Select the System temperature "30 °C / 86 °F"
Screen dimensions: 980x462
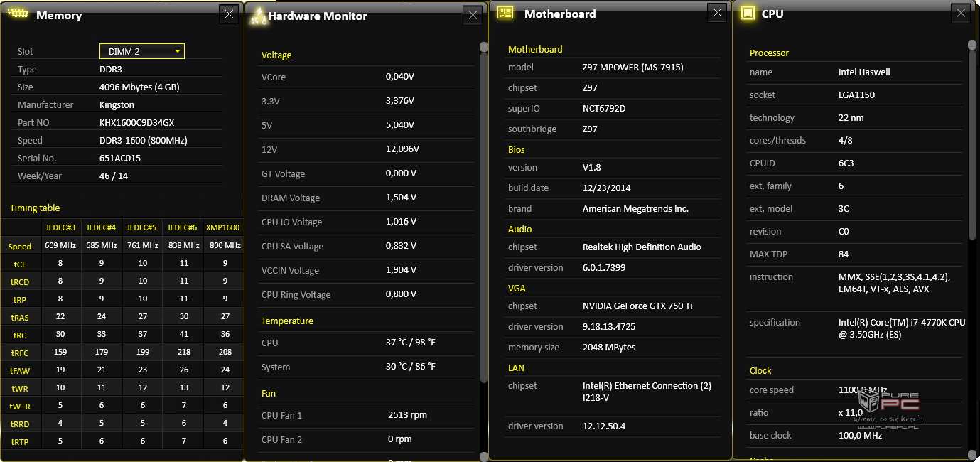click(x=411, y=367)
